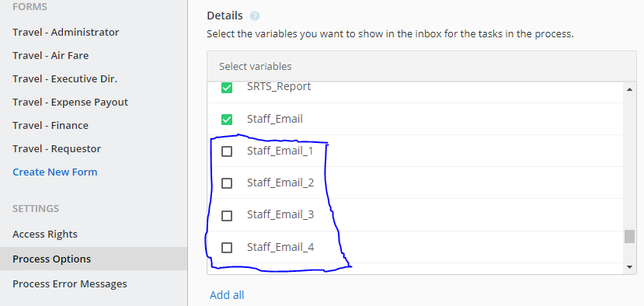Image resolution: width=644 pixels, height=306 pixels.
Task: Tick the Staff_Email_3 checkbox
Action: coord(227,216)
